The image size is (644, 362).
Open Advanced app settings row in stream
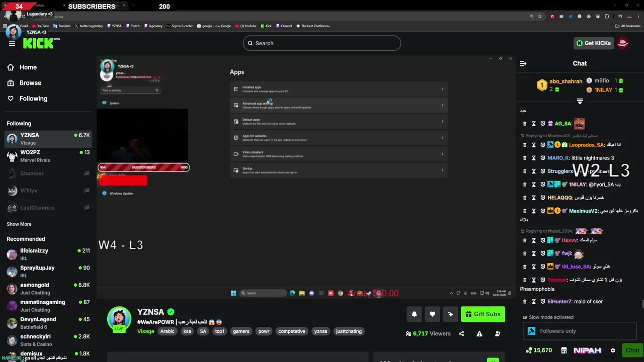click(x=339, y=105)
